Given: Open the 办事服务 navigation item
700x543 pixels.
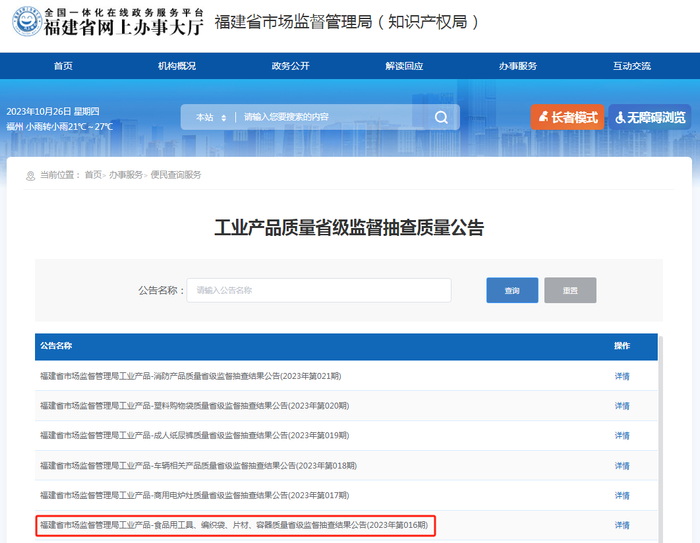Looking at the screenshot, I should (x=518, y=66).
